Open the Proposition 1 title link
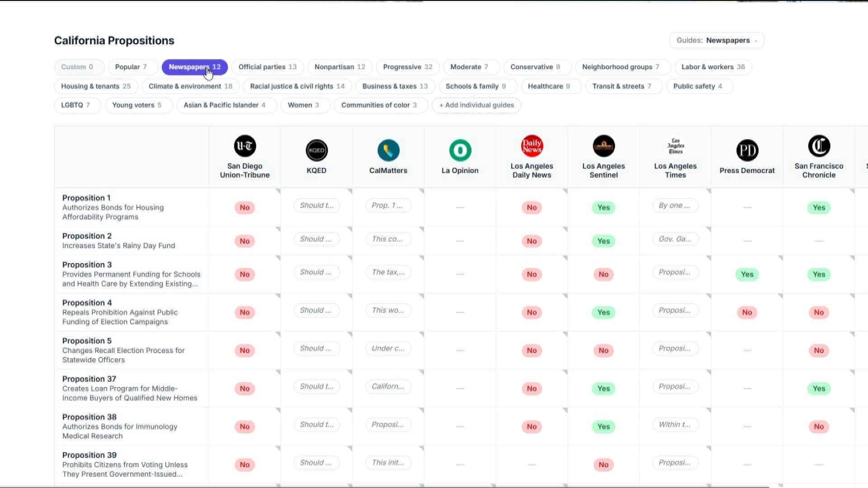The image size is (868, 488). (86, 198)
